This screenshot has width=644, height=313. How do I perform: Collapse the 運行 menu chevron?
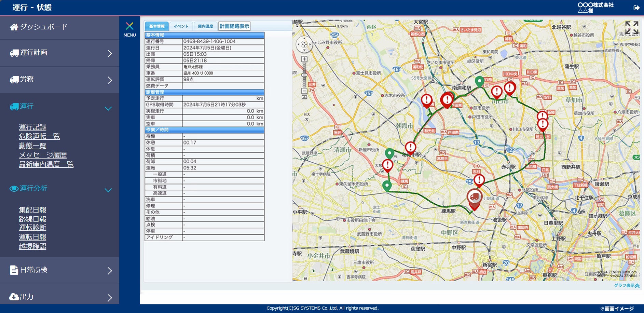pos(108,108)
